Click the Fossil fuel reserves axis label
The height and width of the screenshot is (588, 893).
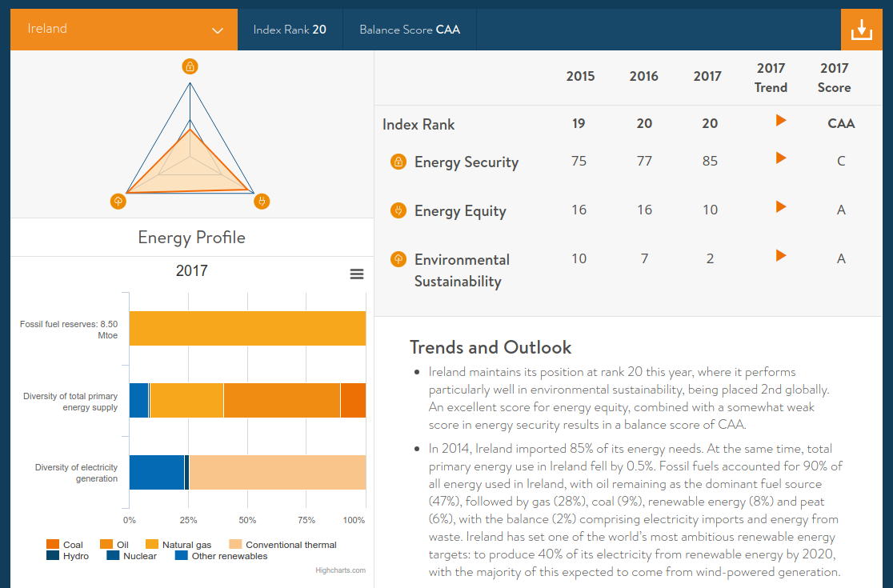tap(69, 329)
